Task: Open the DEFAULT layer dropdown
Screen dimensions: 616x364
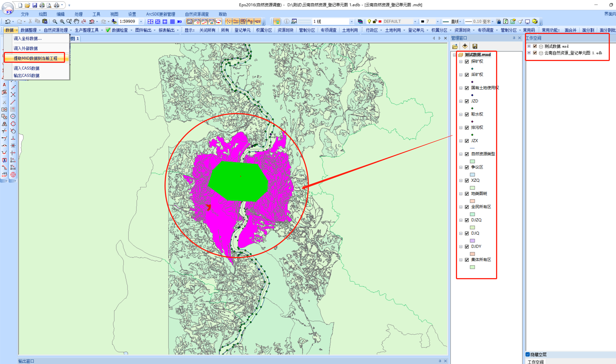Action: coord(415,22)
